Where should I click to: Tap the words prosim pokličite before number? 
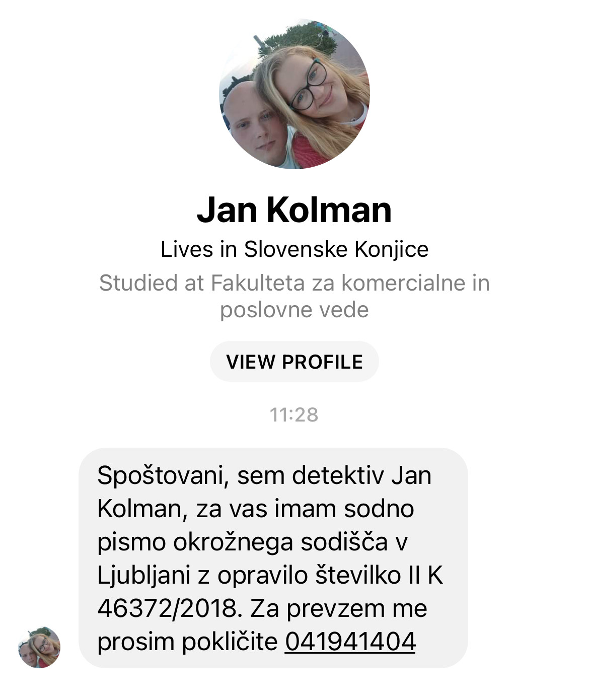[187, 643]
